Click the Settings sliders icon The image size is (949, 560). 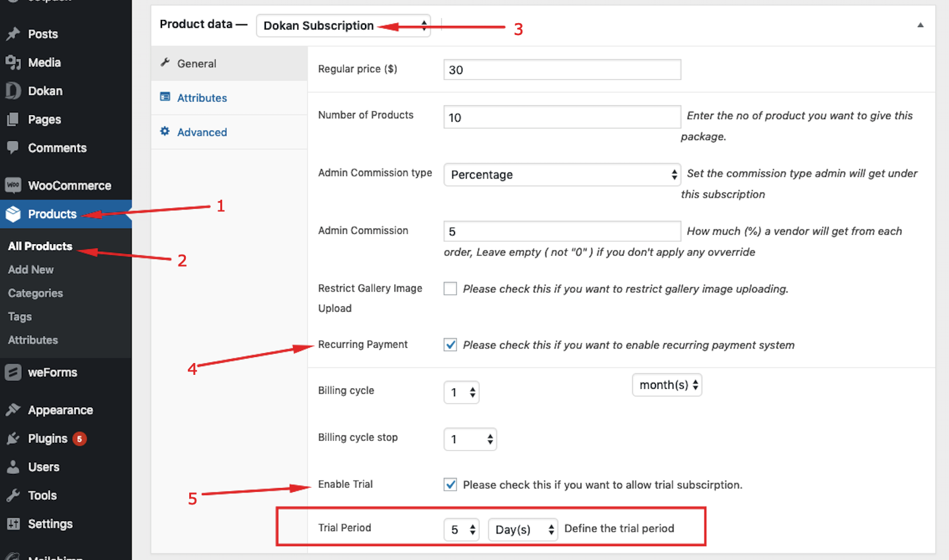tap(13, 524)
